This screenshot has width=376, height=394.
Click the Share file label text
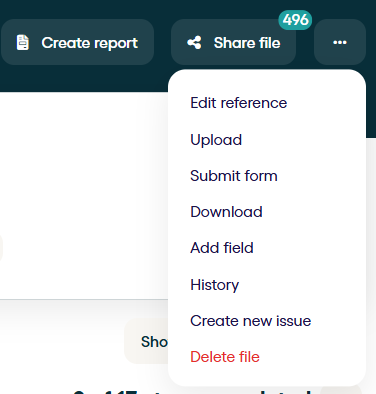(247, 43)
